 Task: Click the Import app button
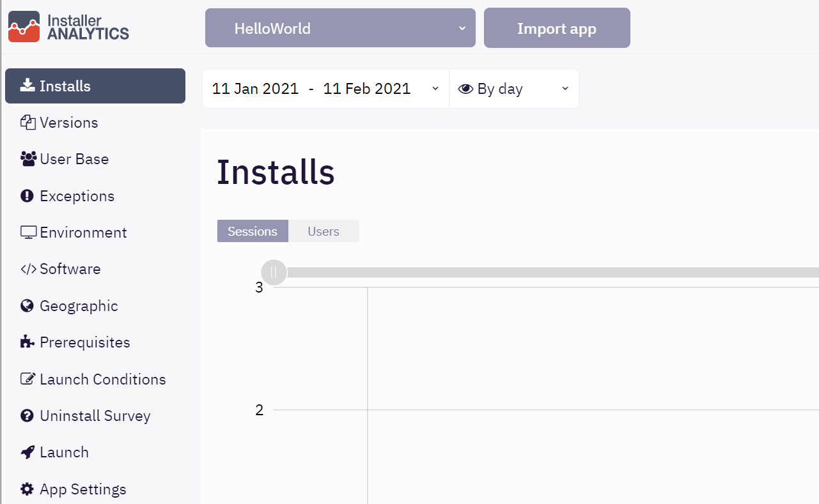(557, 28)
